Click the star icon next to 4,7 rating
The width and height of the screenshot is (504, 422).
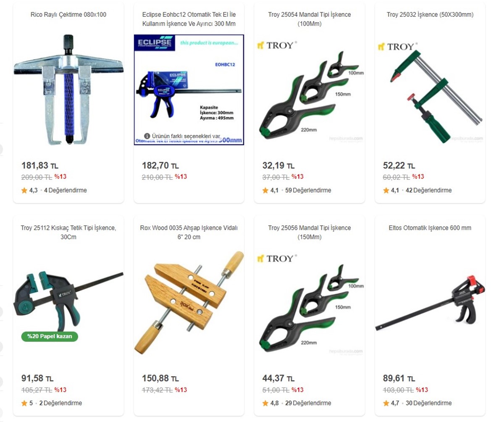pyautogui.click(x=386, y=403)
